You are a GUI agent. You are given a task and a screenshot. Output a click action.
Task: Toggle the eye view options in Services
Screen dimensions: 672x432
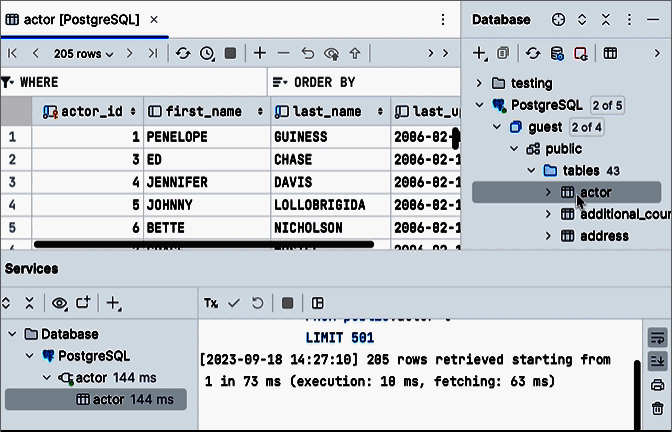[60, 302]
